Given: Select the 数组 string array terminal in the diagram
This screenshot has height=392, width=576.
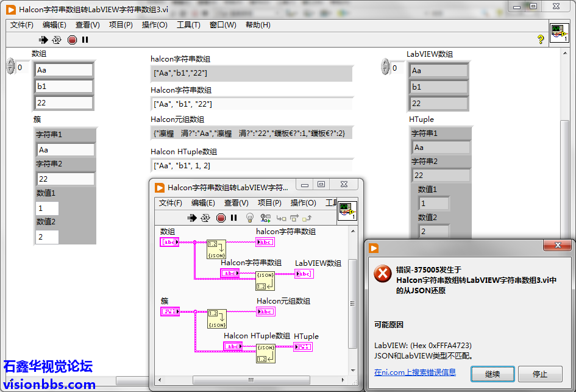Looking at the screenshot, I should [x=169, y=242].
